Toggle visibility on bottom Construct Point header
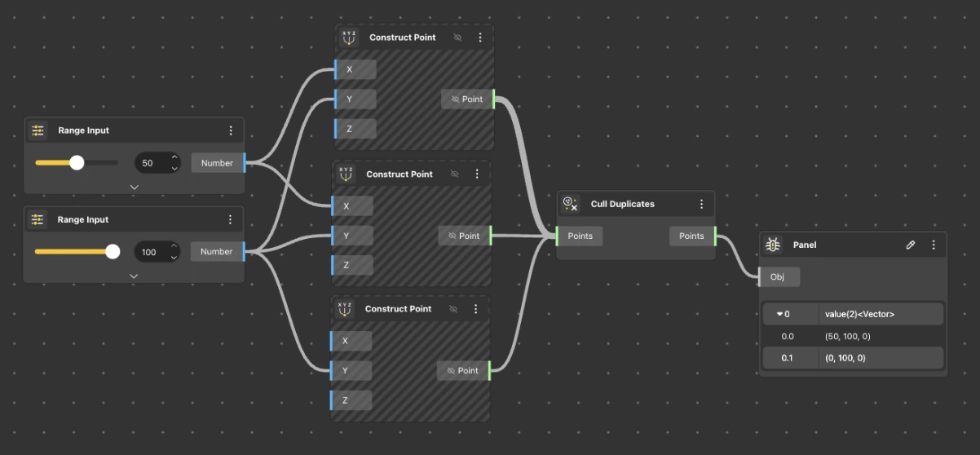This screenshot has height=455, width=980. pyautogui.click(x=453, y=309)
